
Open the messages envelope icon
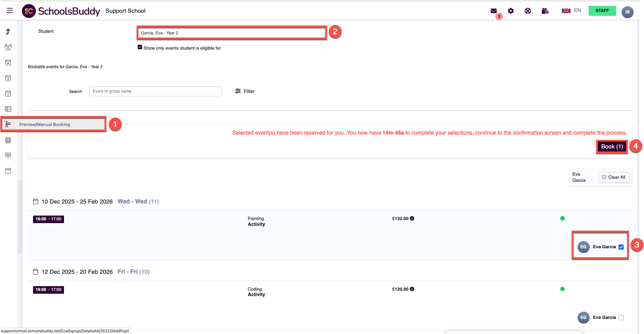tap(494, 11)
